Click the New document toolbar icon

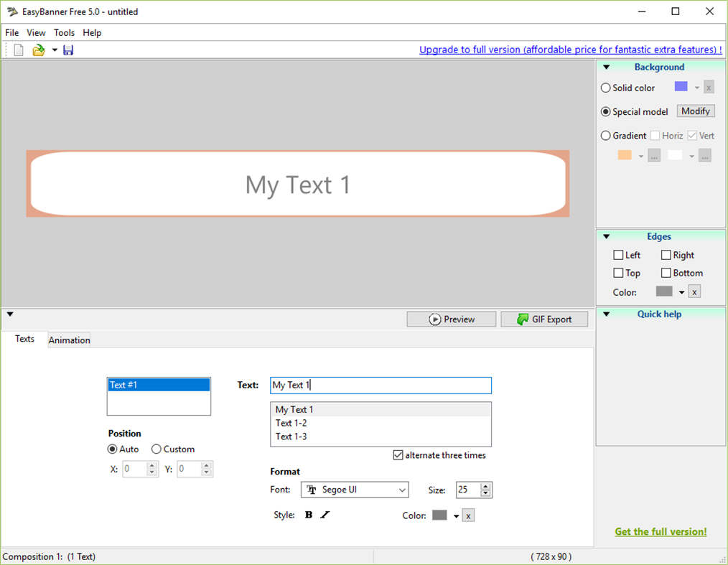tap(19, 50)
